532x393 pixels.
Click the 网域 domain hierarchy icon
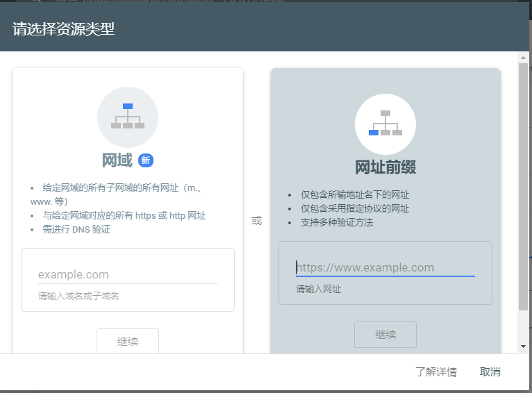click(x=128, y=117)
